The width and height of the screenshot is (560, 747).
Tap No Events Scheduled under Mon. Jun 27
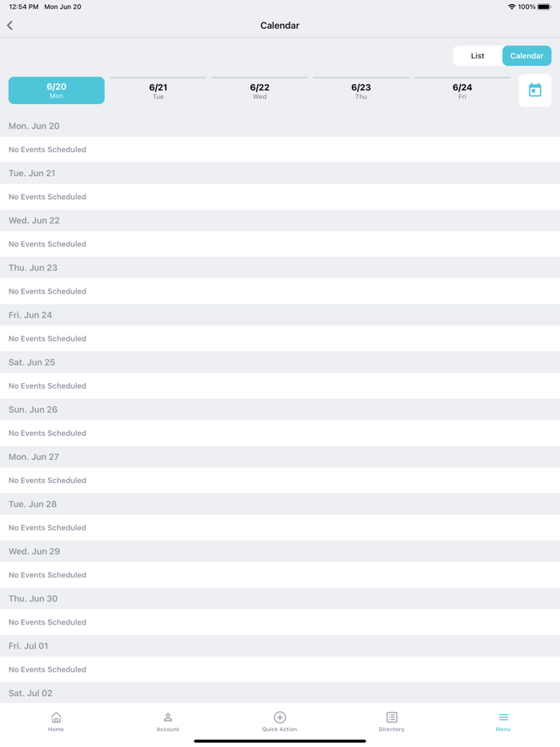pyautogui.click(x=280, y=480)
